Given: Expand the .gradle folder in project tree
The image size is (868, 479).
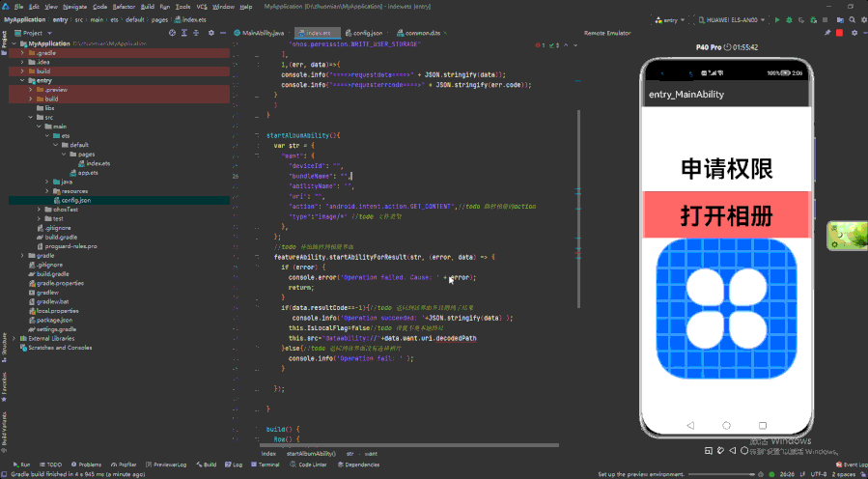Looking at the screenshot, I should tap(23, 53).
